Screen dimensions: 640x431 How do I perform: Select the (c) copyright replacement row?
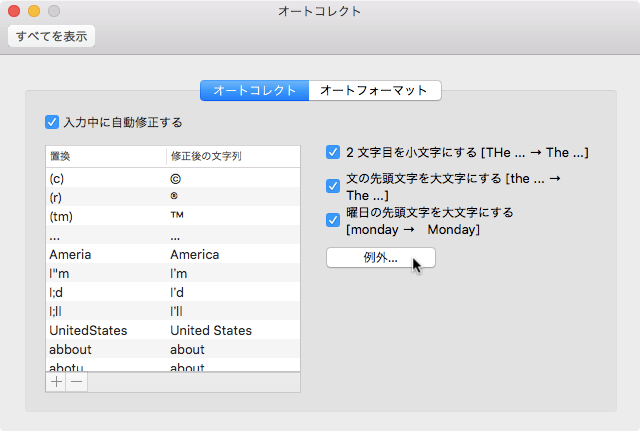point(173,178)
